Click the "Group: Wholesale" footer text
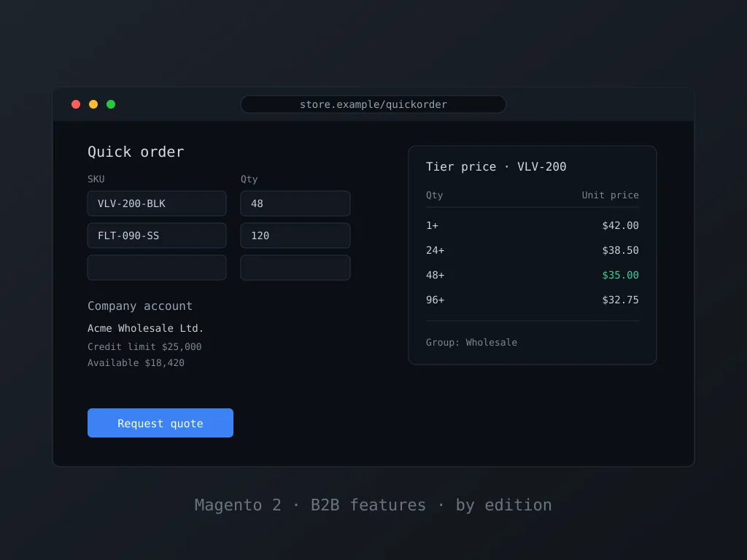 pyautogui.click(x=472, y=343)
